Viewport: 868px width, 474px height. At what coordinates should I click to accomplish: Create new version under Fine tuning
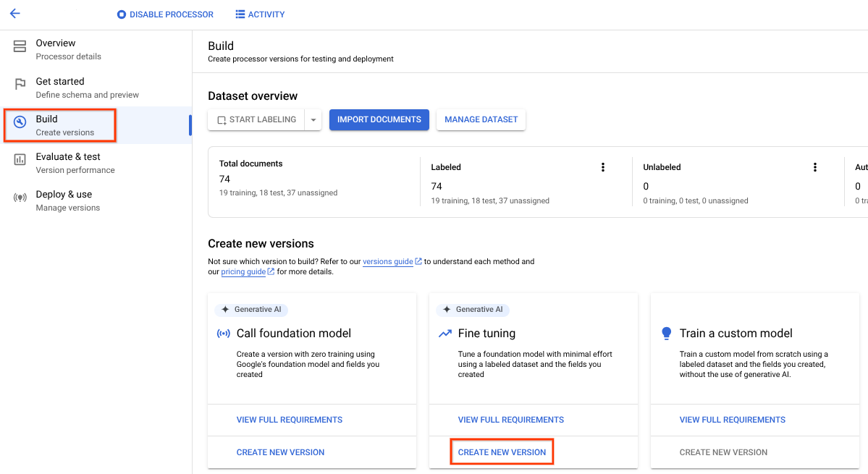502,452
